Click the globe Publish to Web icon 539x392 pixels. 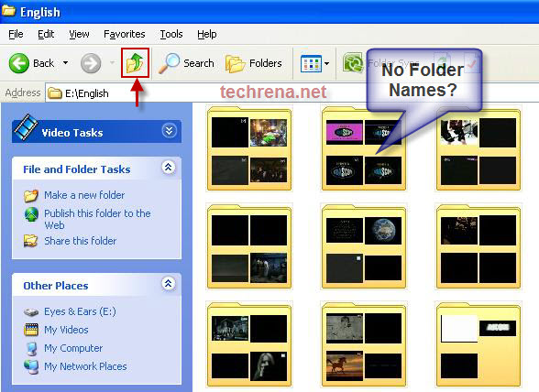point(31,214)
